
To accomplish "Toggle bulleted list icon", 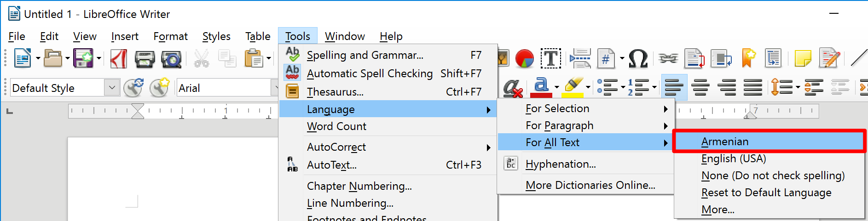I will 607,87.
